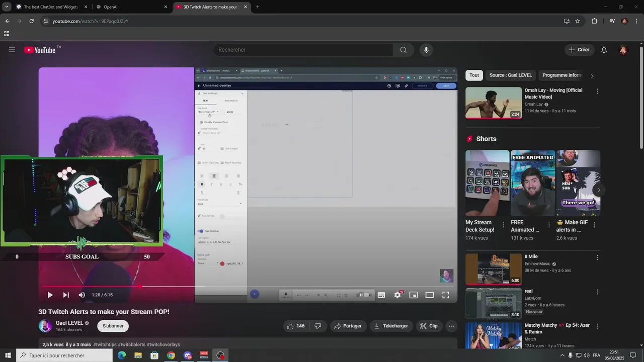The image size is (644, 362).
Task: Open options for Matchy Matchy video
Action: [x=598, y=326]
